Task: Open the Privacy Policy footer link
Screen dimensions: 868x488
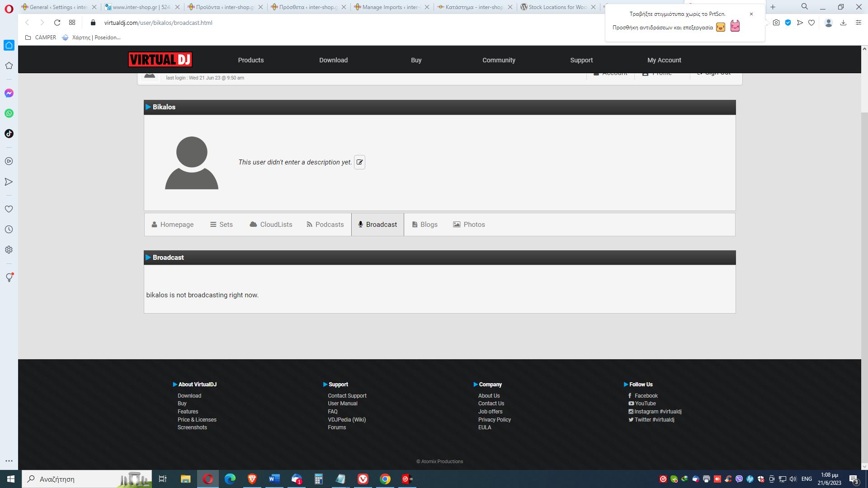Action: tap(495, 420)
